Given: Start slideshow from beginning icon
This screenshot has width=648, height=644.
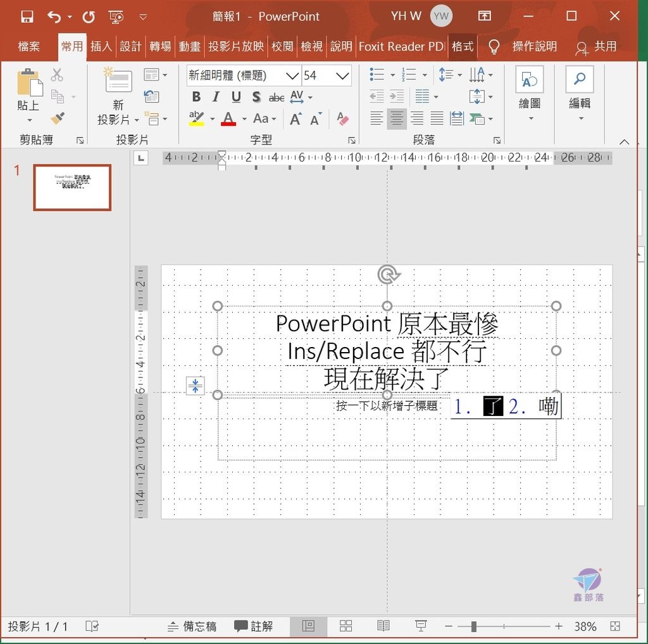Looking at the screenshot, I should (x=116, y=16).
